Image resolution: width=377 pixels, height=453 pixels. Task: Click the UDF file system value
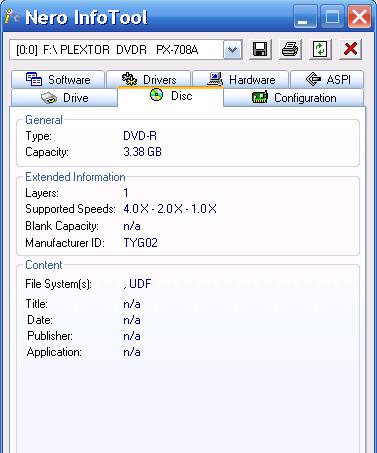[137, 284]
